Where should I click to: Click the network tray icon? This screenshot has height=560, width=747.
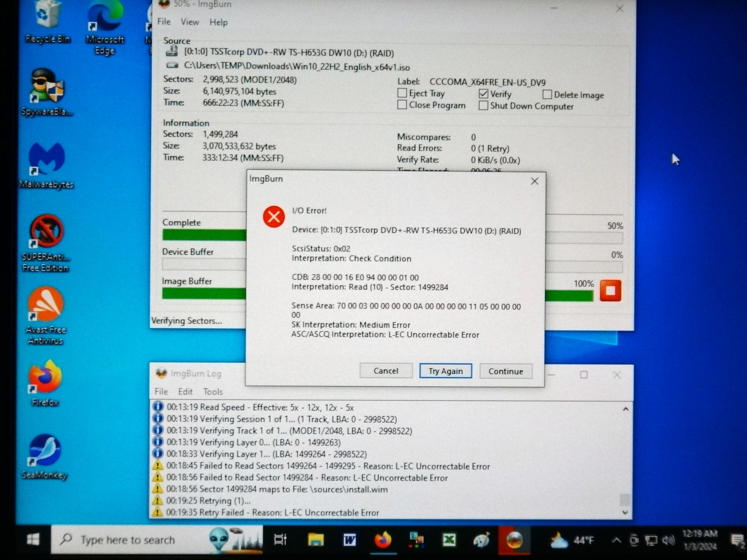pyautogui.click(x=651, y=541)
